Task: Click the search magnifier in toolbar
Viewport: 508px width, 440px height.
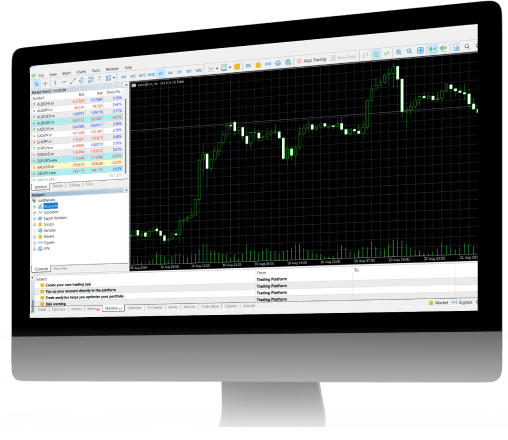Action: 467,46
